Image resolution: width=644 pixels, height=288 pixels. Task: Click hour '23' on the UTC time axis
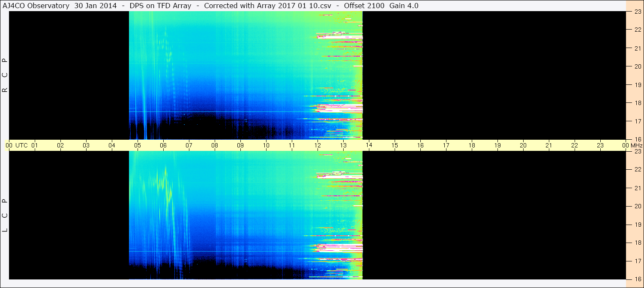click(600, 145)
